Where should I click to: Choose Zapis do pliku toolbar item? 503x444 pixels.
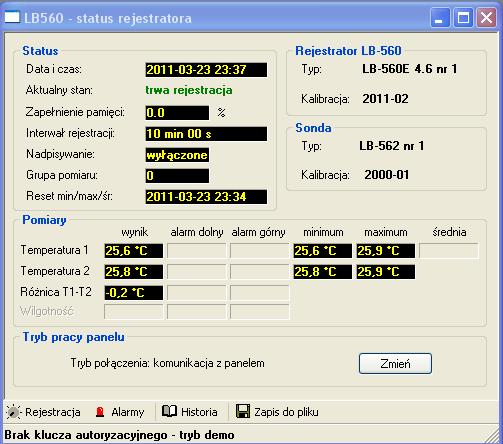(x=277, y=412)
